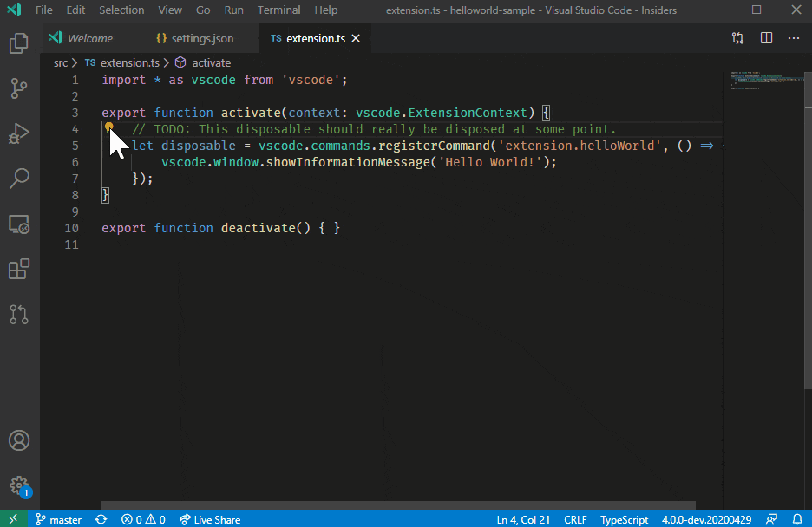Open the More Actions editor menu
812x527 pixels.
coord(794,38)
